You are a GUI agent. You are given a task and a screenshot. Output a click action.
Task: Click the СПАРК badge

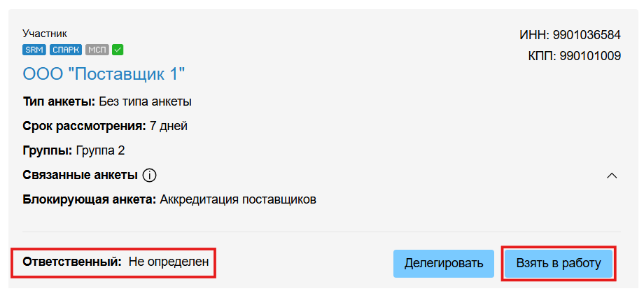tap(66, 50)
